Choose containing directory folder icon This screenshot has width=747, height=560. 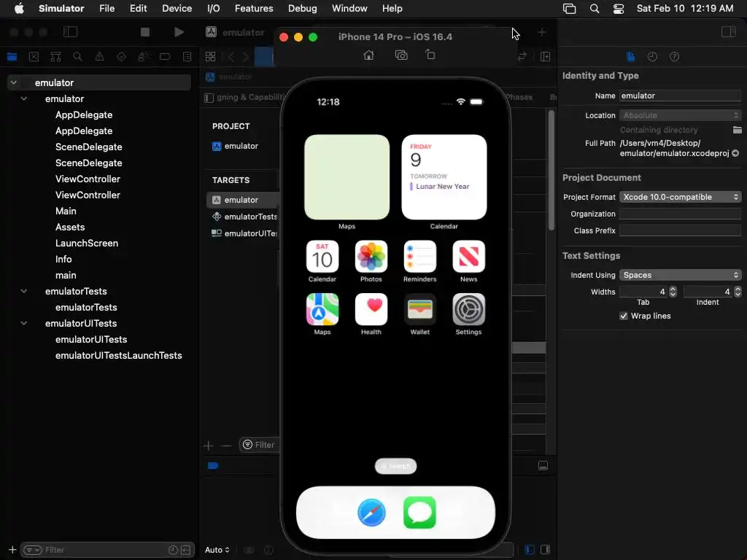[737, 130]
